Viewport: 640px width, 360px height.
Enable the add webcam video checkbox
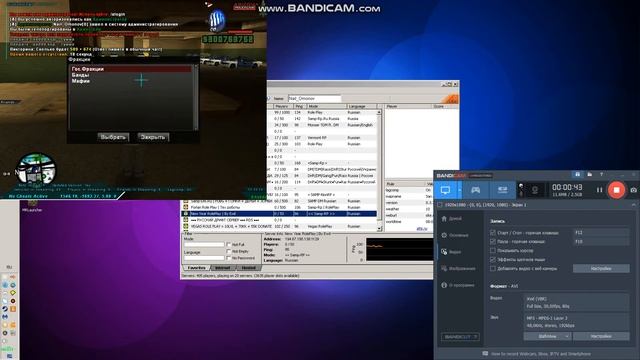(x=493, y=269)
